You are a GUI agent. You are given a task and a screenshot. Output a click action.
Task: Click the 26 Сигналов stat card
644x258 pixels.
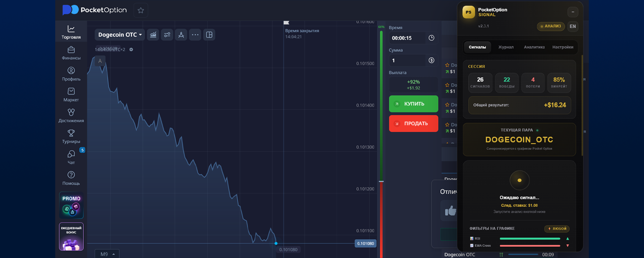tap(480, 82)
